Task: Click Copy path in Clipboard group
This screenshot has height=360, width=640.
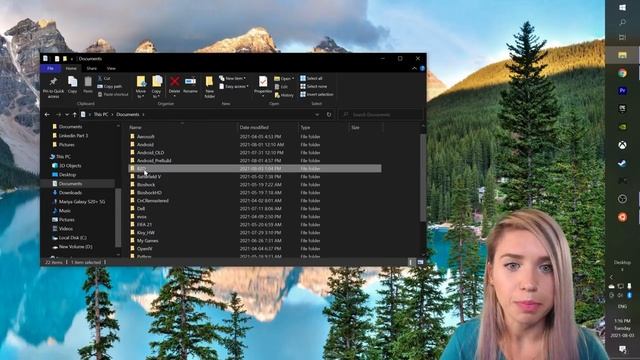Action: click(x=110, y=87)
